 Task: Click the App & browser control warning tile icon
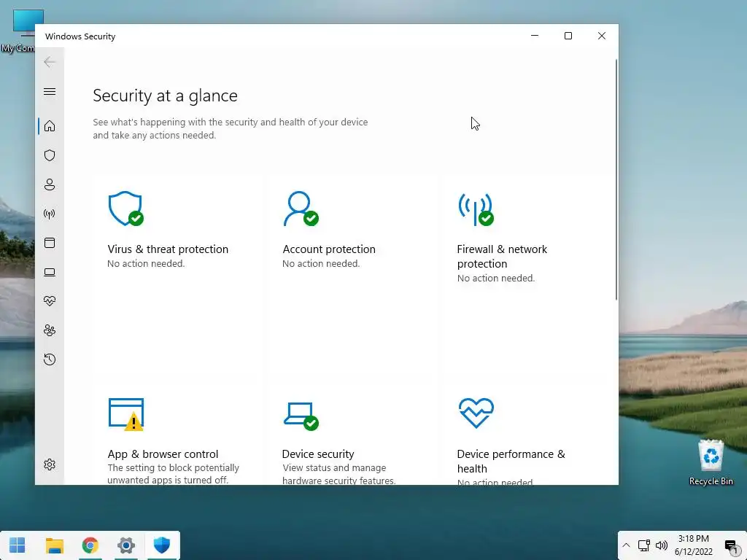[x=126, y=414]
